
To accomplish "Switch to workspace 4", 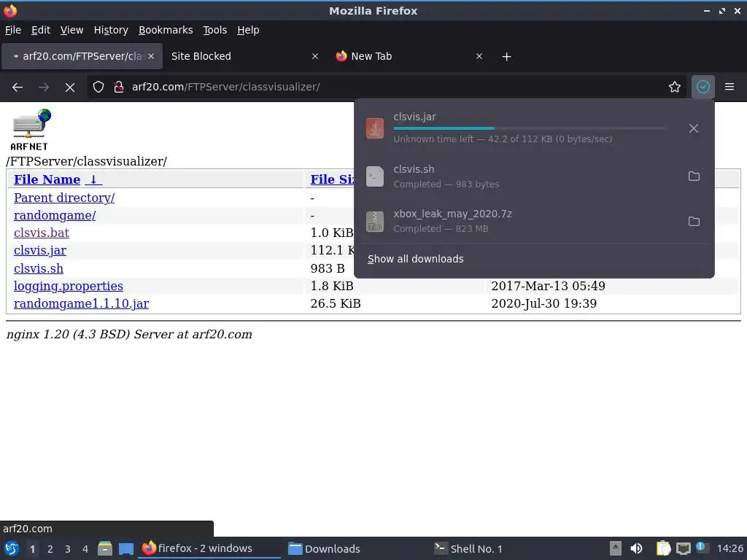I will coord(85,549).
